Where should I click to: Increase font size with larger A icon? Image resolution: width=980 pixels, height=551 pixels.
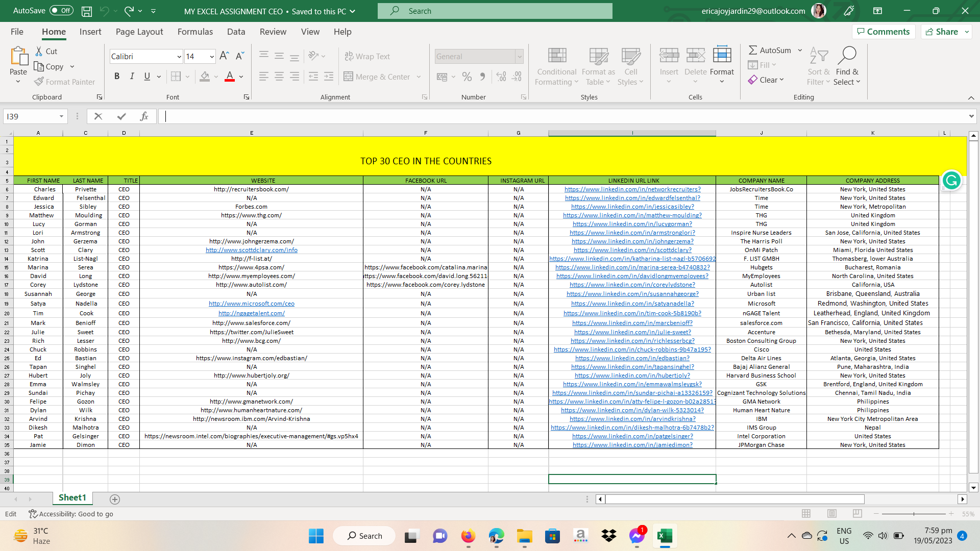click(224, 56)
